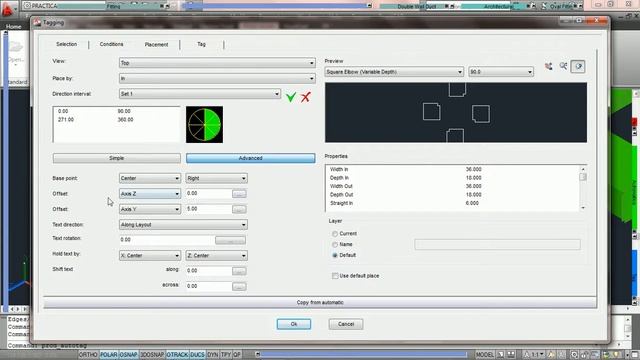Toggle ORTHO mode in status bar
The image size is (640, 360).
[x=88, y=355]
